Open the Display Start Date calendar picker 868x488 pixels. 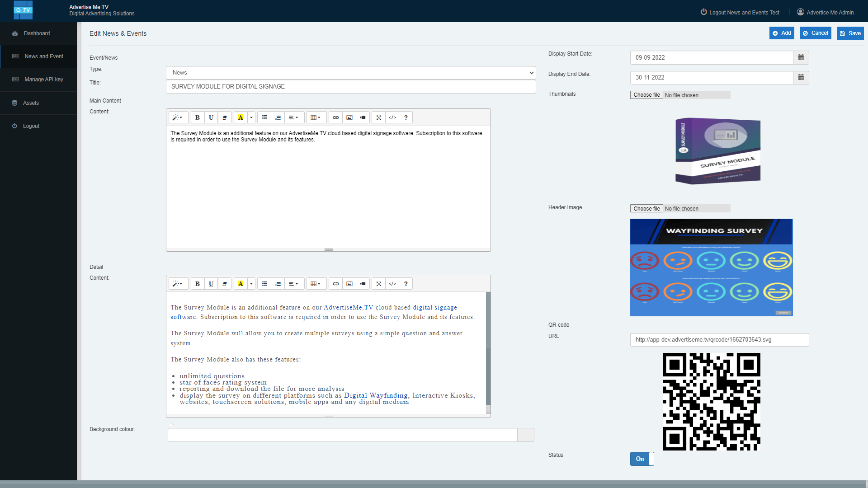(x=800, y=57)
